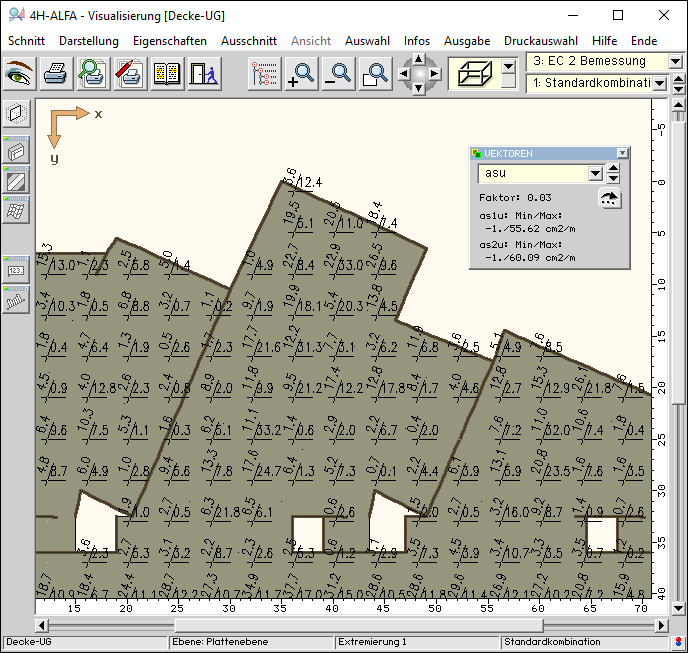Screen dimensions: 688x653
Task: Open the Darstellung menu
Action: tap(88, 41)
